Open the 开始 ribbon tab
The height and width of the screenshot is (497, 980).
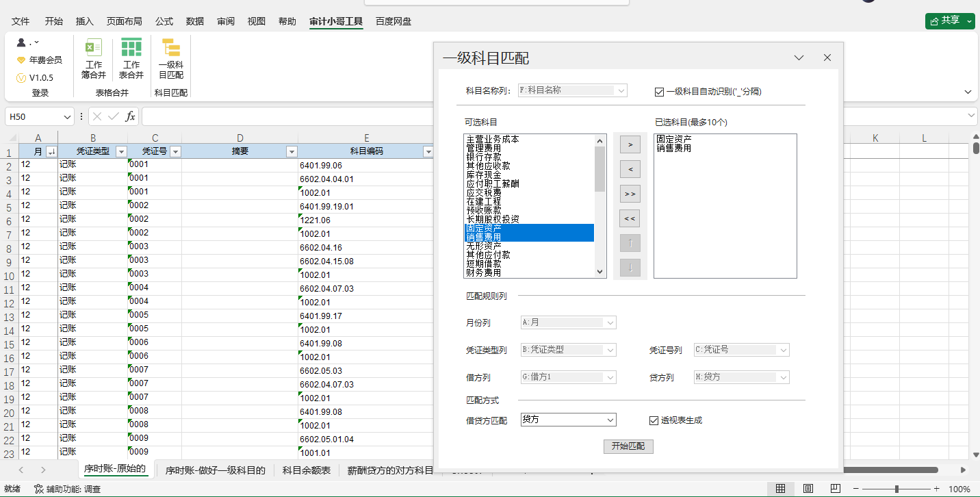coord(54,21)
